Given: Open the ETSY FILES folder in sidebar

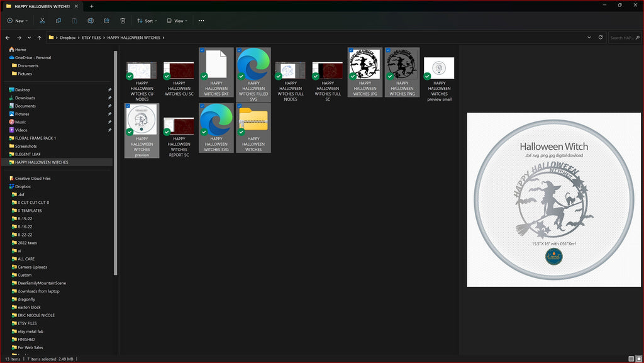Looking at the screenshot, I should pyautogui.click(x=27, y=323).
